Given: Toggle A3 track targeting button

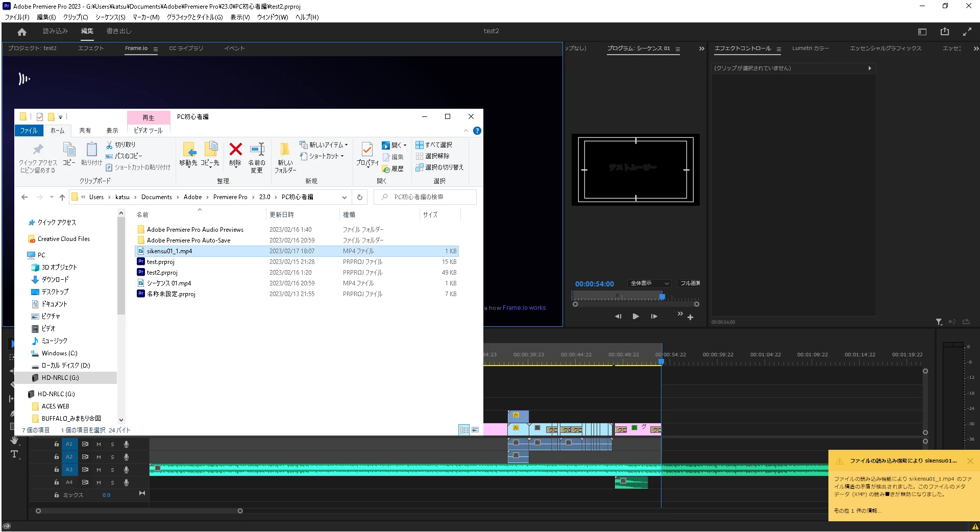Looking at the screenshot, I should pos(69,470).
